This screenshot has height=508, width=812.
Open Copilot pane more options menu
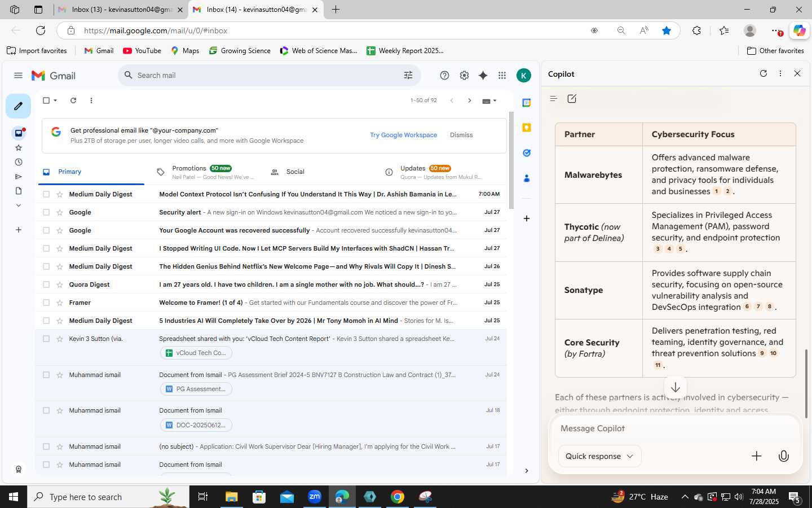coord(780,73)
